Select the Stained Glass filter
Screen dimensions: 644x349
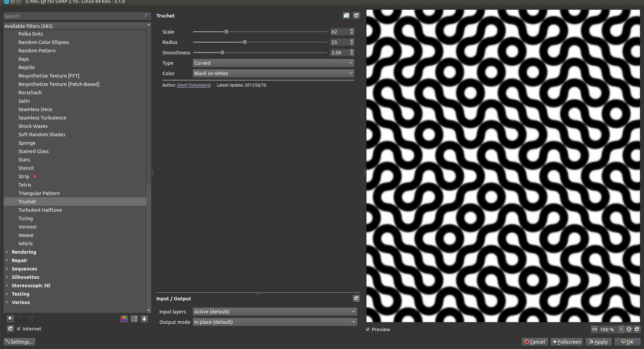click(x=33, y=151)
